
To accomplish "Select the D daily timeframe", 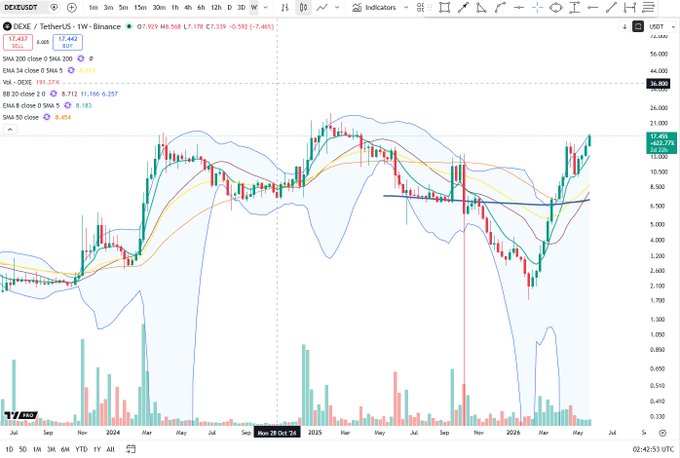I will click(230, 7).
